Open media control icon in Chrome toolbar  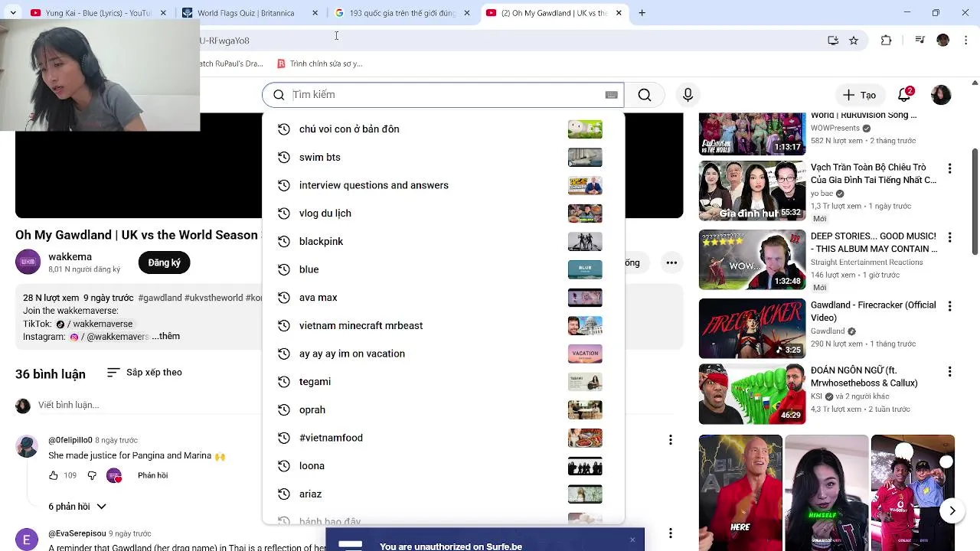click(920, 41)
